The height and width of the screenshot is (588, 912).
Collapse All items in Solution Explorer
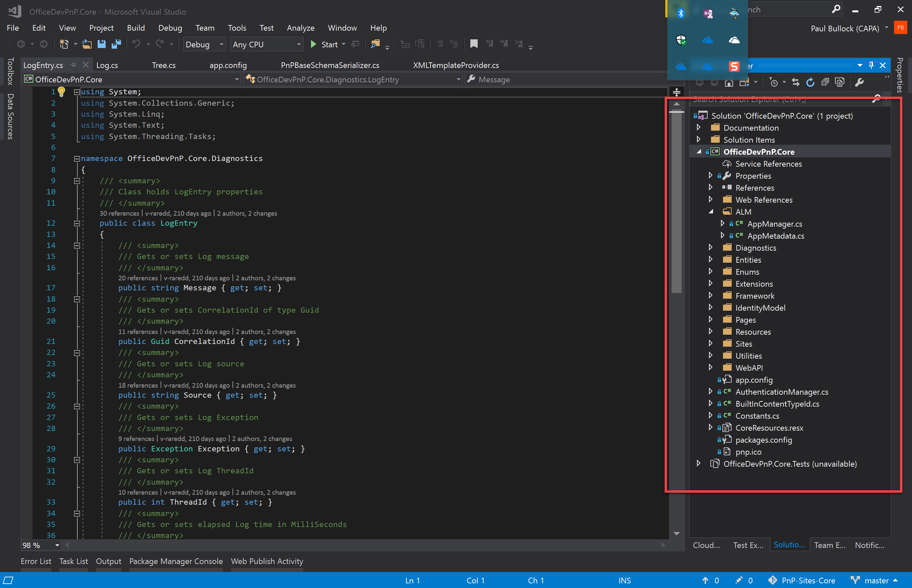(x=825, y=82)
